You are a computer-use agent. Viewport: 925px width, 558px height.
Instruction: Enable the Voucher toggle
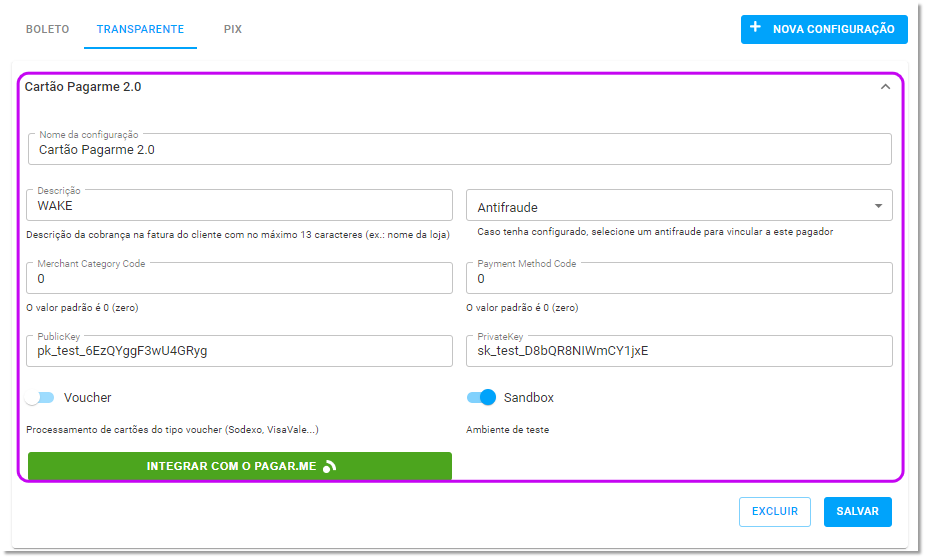click(x=40, y=398)
